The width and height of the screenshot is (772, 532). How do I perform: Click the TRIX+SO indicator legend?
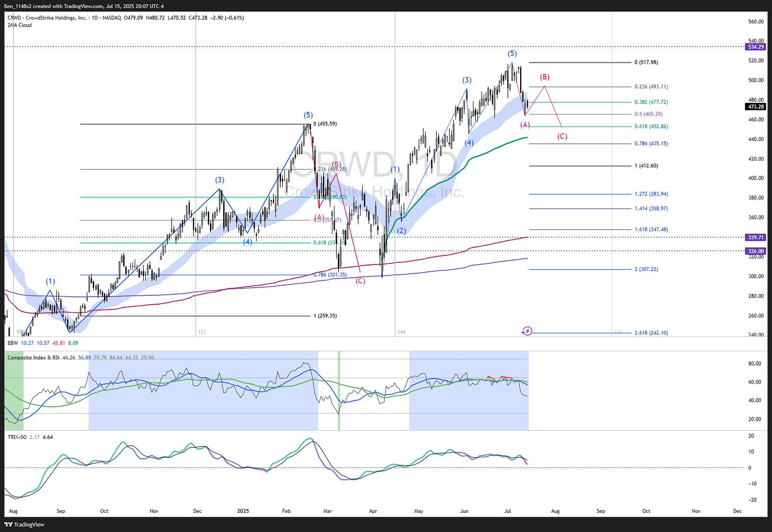coord(30,437)
